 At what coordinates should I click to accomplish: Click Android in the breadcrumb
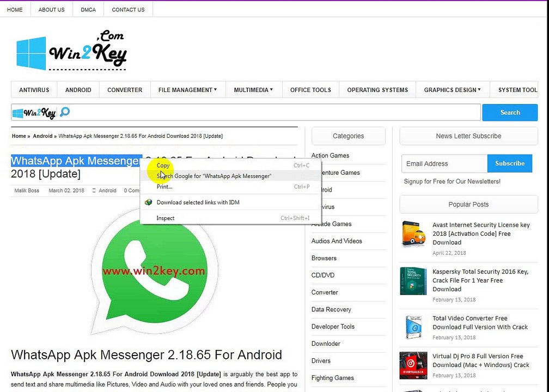[x=42, y=136]
